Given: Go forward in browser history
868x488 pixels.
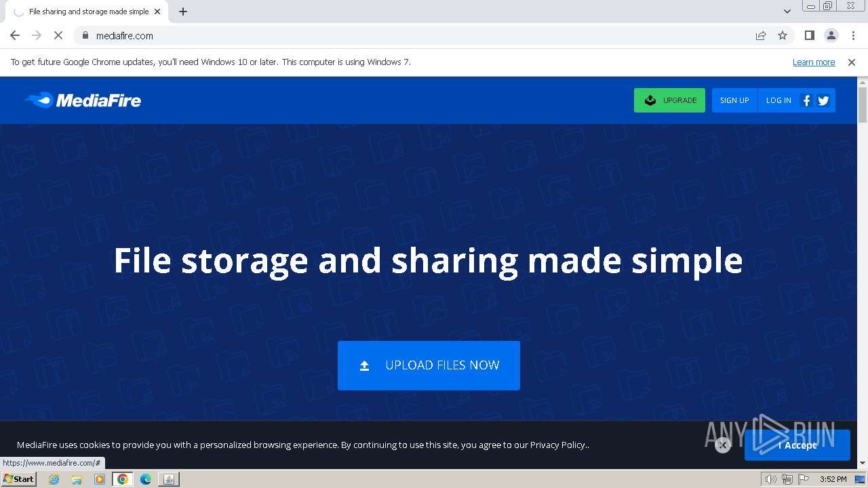Looking at the screenshot, I should [x=37, y=35].
